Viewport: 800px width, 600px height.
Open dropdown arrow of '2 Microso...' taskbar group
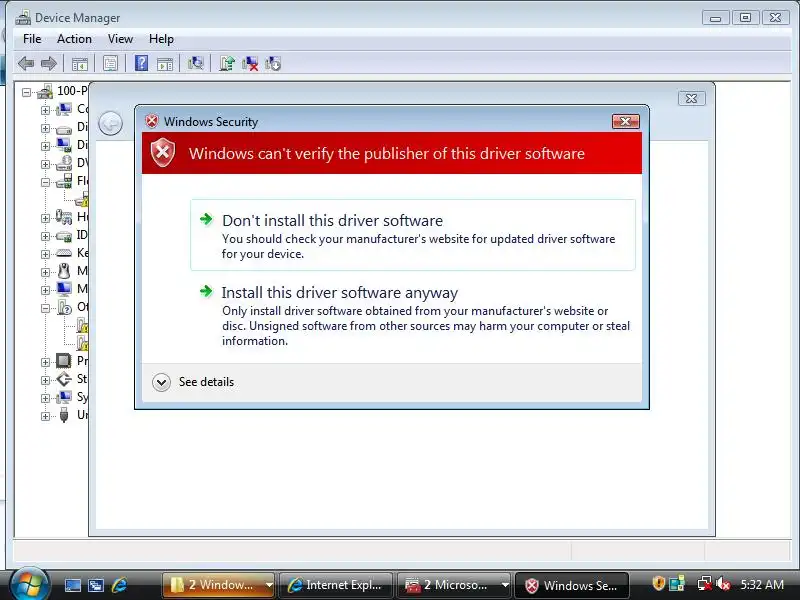(x=505, y=585)
